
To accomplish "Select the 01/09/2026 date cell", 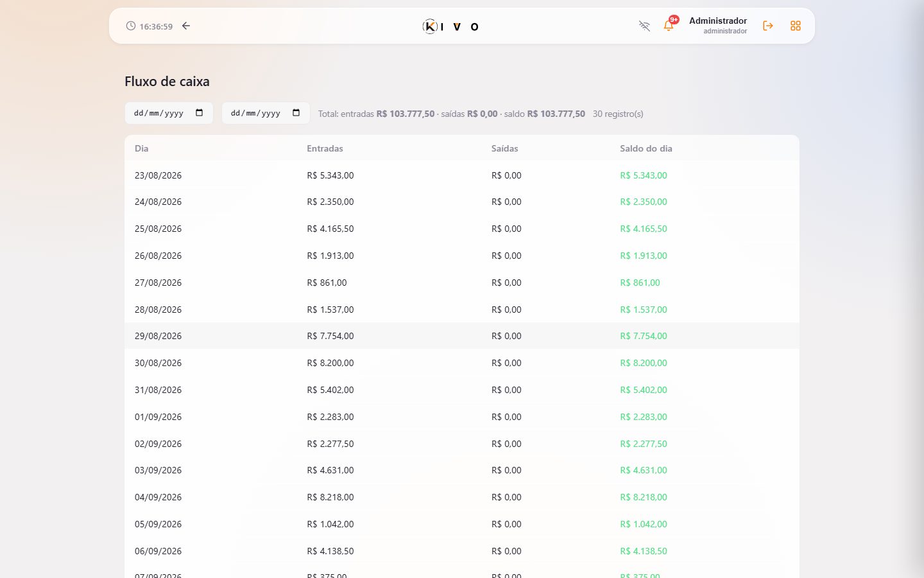I will click(158, 417).
